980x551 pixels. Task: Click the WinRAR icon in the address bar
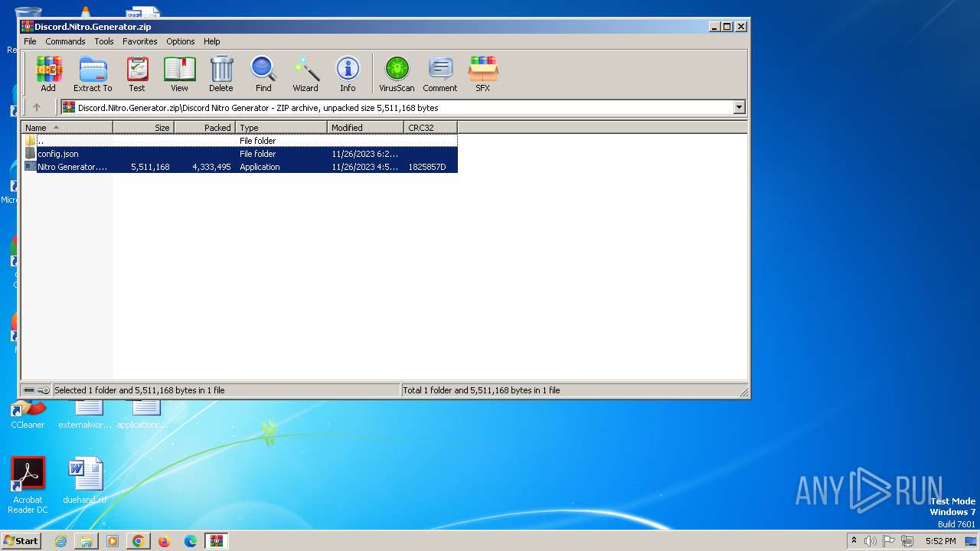pyautogui.click(x=69, y=108)
